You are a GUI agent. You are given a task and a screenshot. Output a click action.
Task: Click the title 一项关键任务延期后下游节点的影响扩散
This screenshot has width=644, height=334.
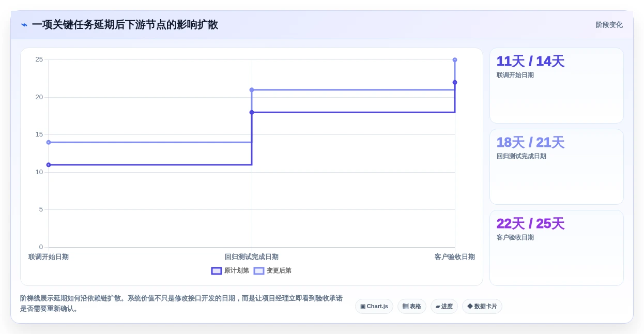click(125, 25)
